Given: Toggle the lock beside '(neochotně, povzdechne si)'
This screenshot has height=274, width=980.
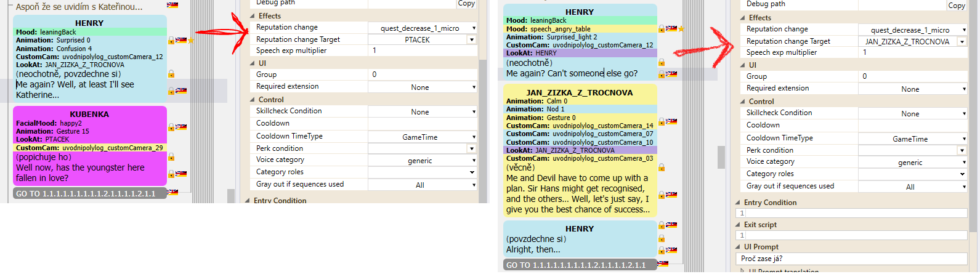Looking at the screenshot, I should pos(171,74).
